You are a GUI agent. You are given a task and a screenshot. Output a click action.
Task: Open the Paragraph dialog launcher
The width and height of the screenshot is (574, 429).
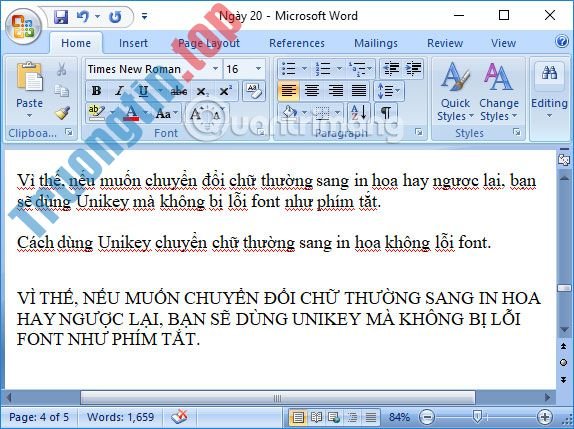click(x=419, y=132)
